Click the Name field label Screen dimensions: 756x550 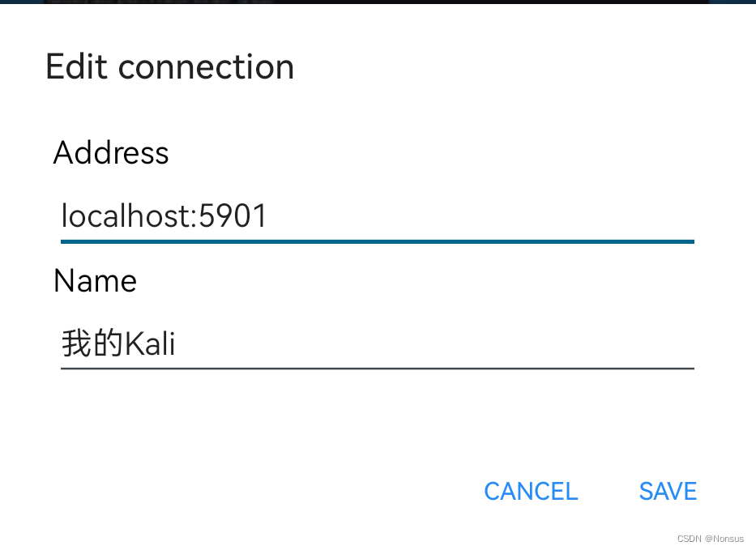coord(94,280)
